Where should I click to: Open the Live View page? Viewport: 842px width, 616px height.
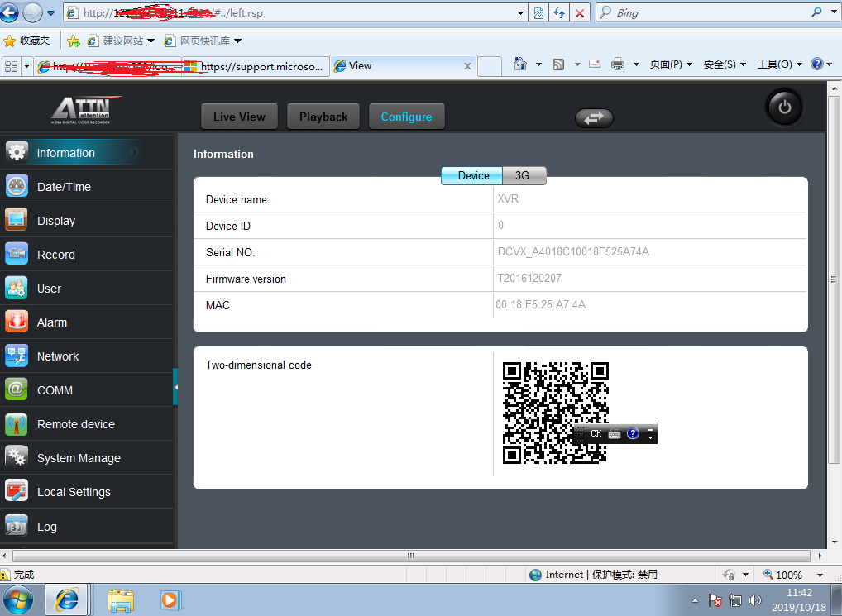coord(240,117)
